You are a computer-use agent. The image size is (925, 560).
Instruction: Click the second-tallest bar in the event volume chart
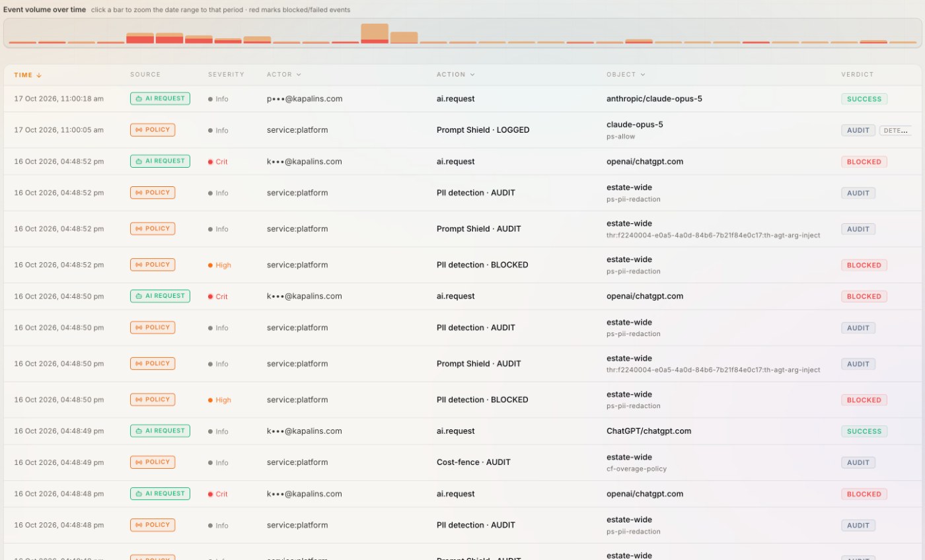pyautogui.click(x=404, y=38)
